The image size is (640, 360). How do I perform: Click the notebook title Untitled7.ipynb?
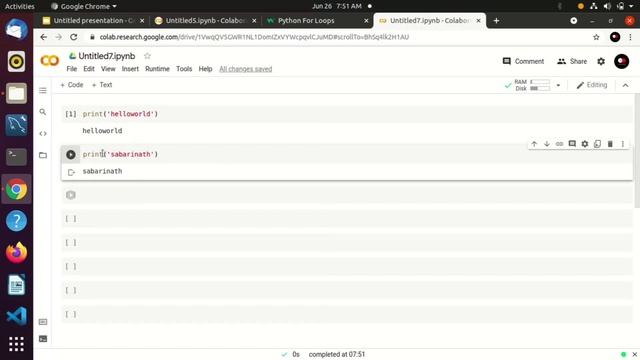tap(107, 56)
